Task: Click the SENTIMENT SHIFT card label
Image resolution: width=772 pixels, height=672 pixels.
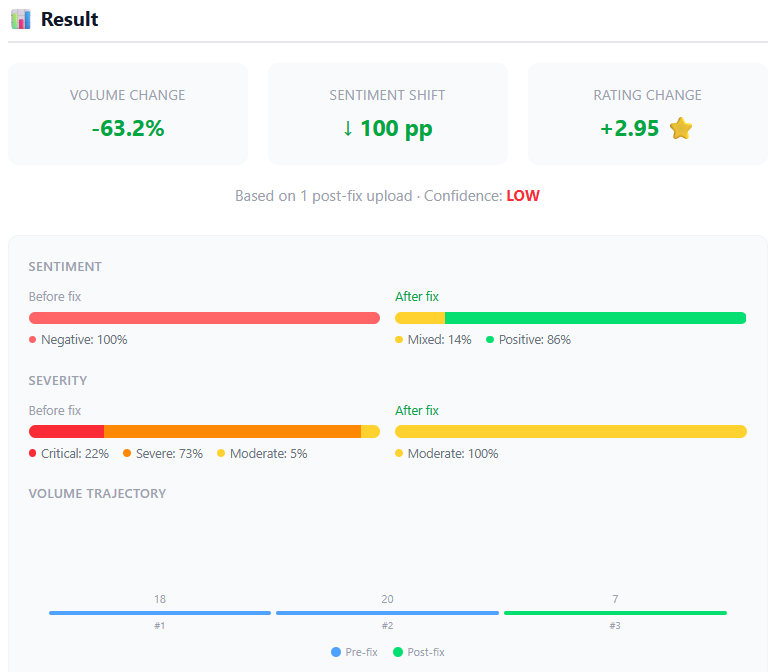Action: click(x=387, y=95)
